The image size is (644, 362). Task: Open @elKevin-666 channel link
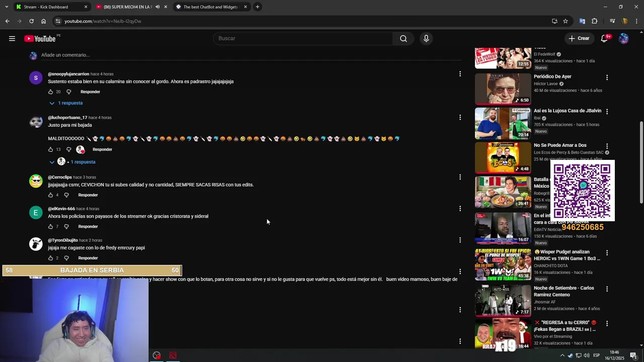tap(61, 209)
